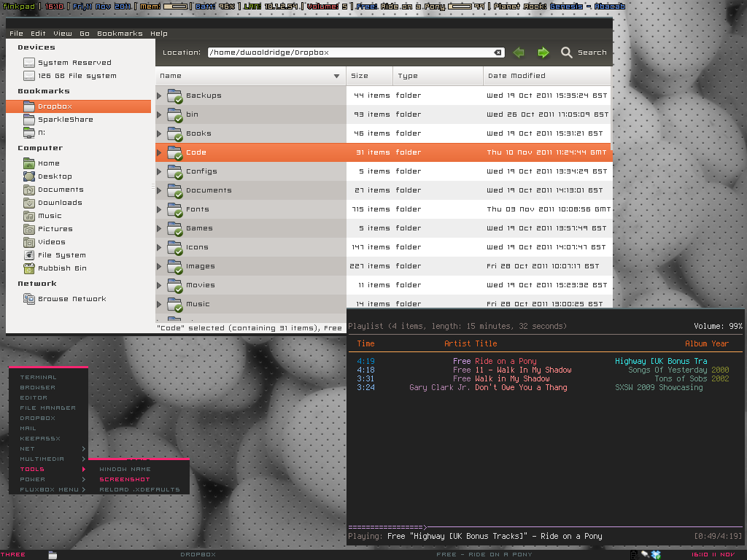Open Browse Network in sidebar
Viewport: 747px width, 560px height.
[71, 299]
